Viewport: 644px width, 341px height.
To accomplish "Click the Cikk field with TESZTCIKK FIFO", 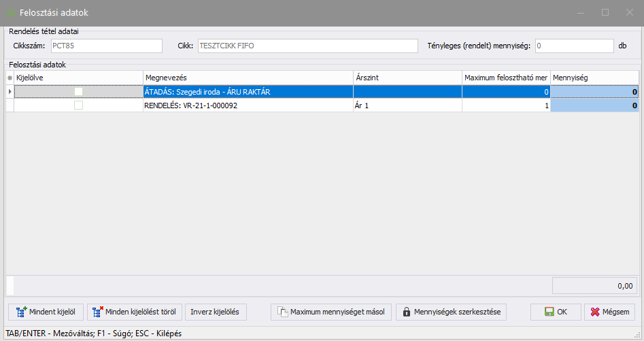I will click(307, 46).
